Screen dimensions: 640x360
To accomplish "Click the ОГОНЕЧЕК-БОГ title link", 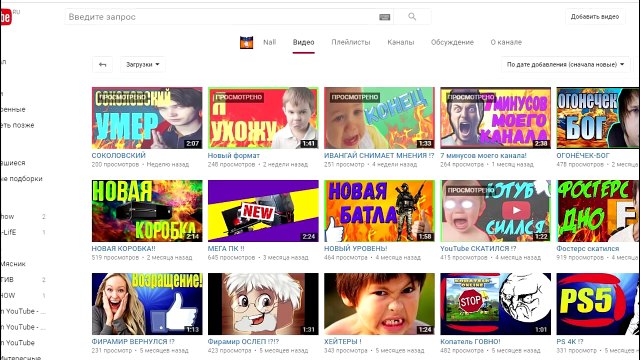I will pyautogui.click(x=582, y=156).
